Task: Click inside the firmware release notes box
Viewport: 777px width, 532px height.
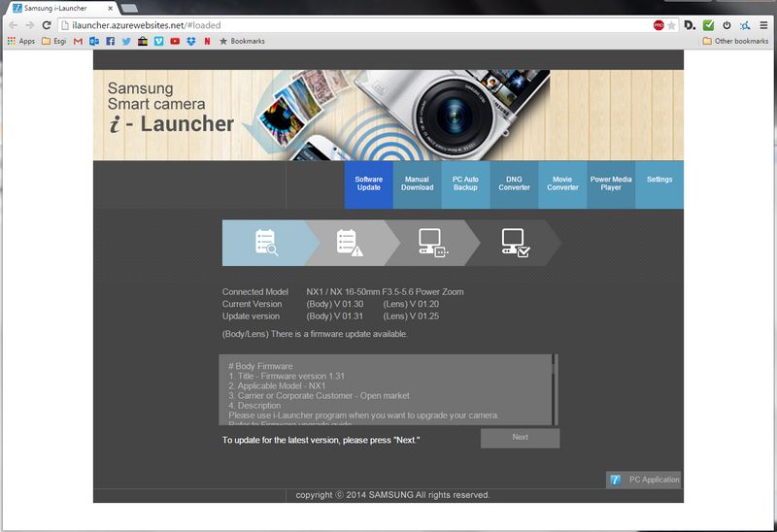Action: coord(386,390)
